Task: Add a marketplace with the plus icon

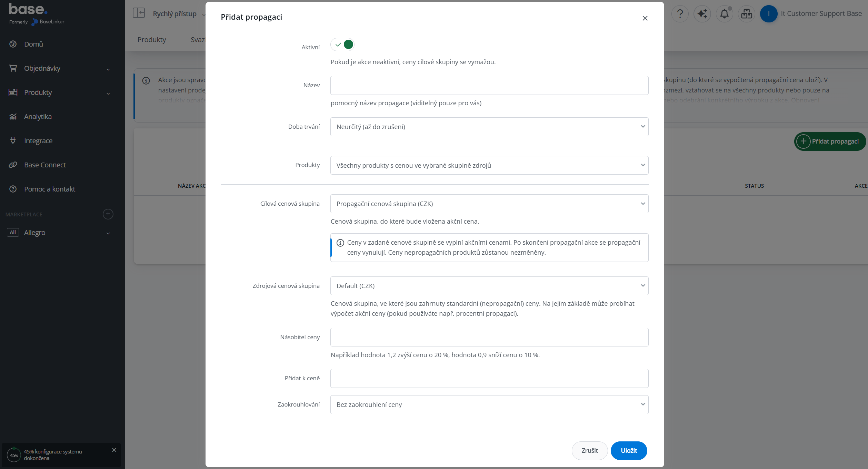Action: [108, 214]
